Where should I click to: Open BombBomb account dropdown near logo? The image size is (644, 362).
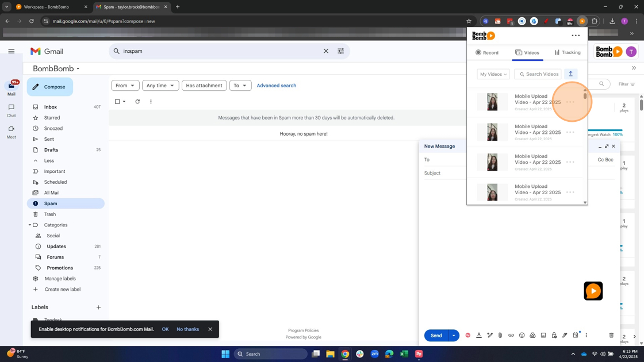(x=78, y=69)
